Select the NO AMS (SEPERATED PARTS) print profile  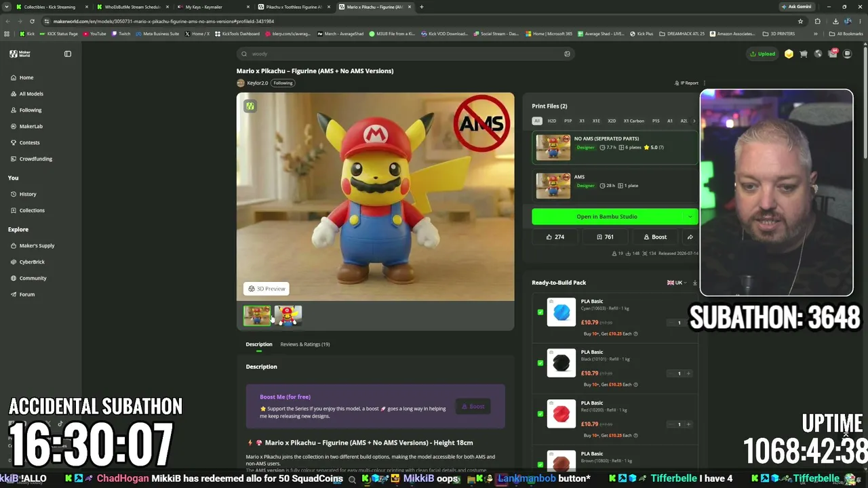[x=614, y=147]
